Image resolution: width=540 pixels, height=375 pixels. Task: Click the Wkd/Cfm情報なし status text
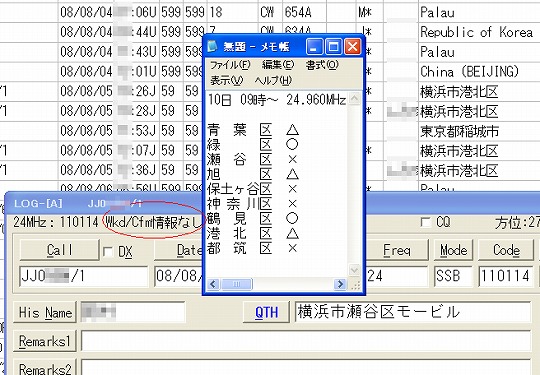click(153, 222)
